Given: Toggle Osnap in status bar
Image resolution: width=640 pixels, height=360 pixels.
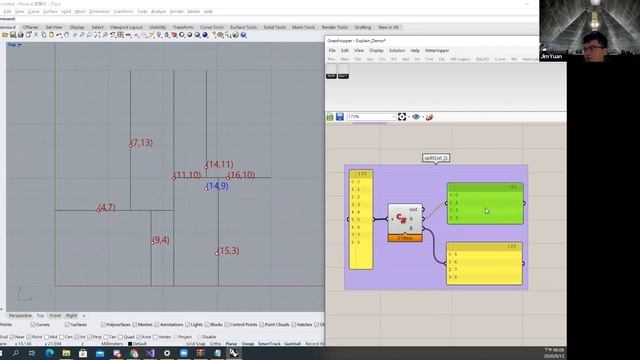Looking at the screenshot, I should point(247,344).
